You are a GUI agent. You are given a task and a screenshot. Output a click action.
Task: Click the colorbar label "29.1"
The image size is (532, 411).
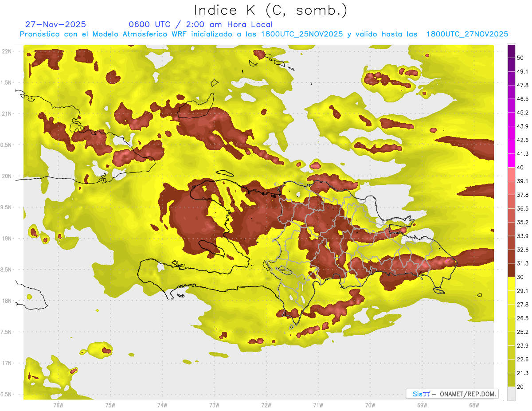click(523, 291)
